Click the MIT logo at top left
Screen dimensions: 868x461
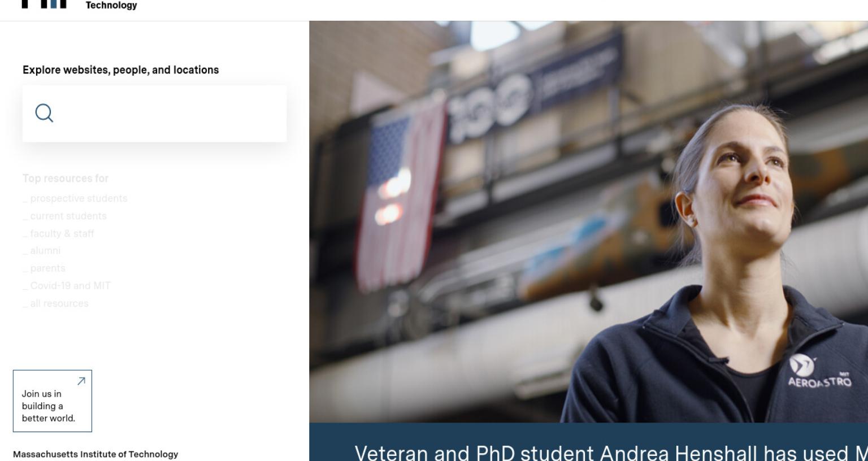pyautogui.click(x=44, y=4)
